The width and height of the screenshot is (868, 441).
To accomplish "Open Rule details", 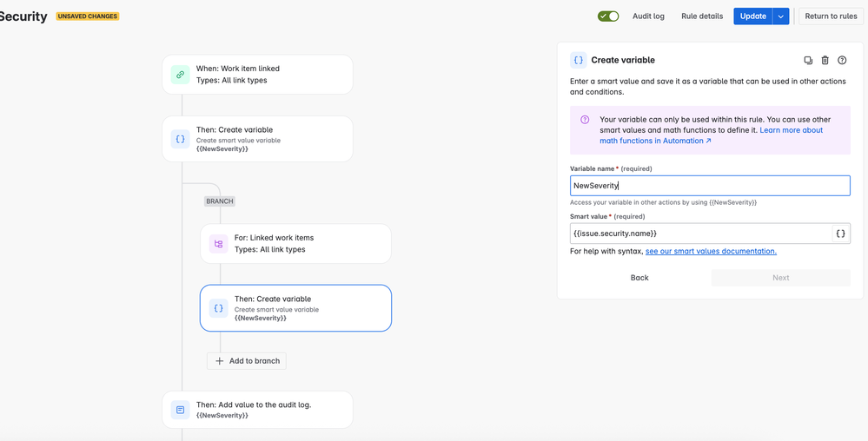I will pyautogui.click(x=702, y=16).
